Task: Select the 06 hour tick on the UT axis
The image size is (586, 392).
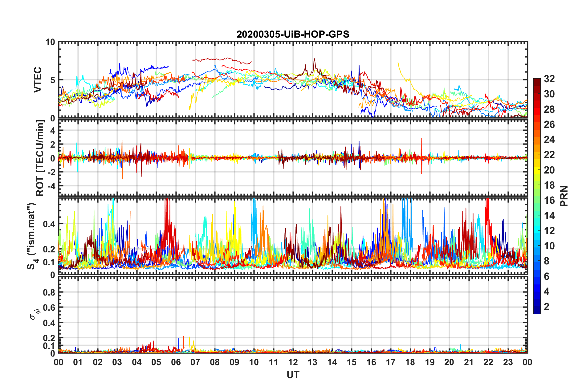Action: coord(176,362)
